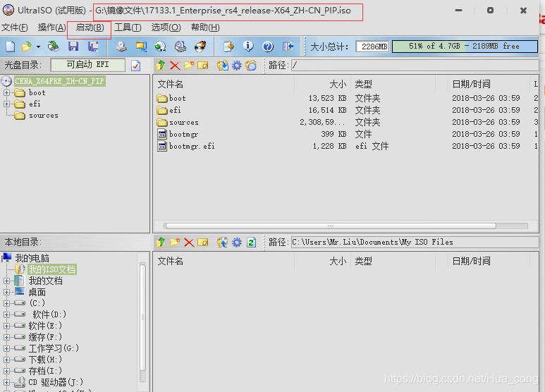
Task: Expand the 软件(D:) drive node
Action: [x=6, y=314]
